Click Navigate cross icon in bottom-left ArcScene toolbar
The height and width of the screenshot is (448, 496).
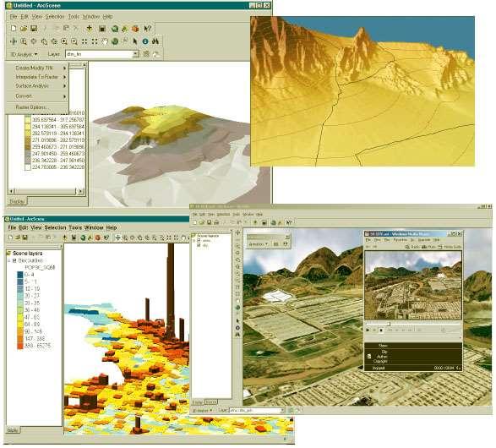pyautogui.click(x=117, y=238)
